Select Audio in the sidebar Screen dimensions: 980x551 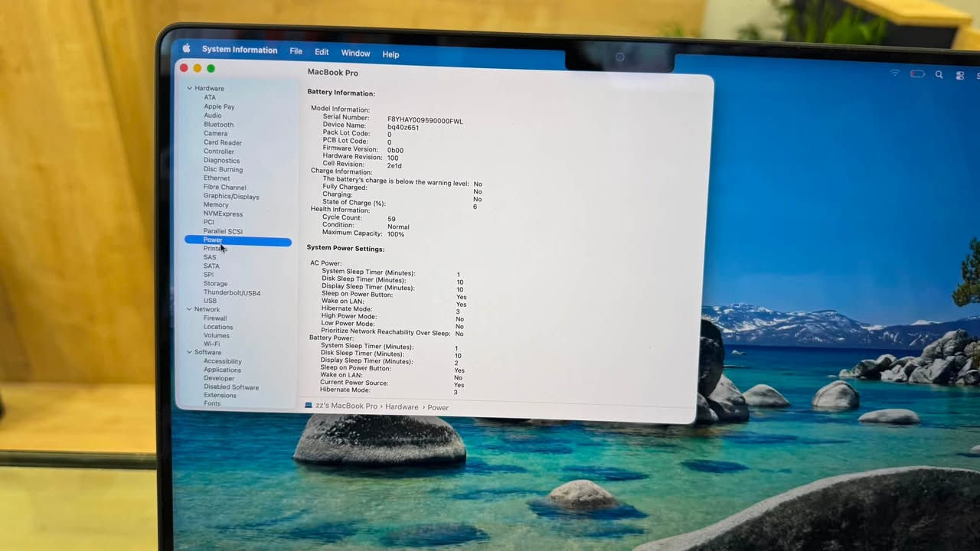tap(213, 116)
